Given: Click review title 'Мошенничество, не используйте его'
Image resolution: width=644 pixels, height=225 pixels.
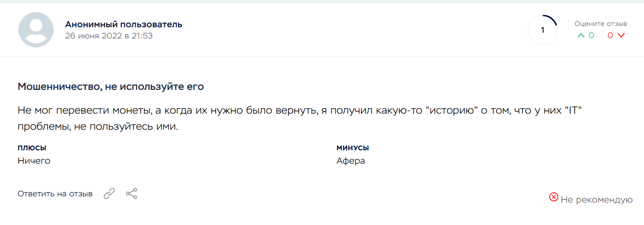Looking at the screenshot, I should [111, 87].
